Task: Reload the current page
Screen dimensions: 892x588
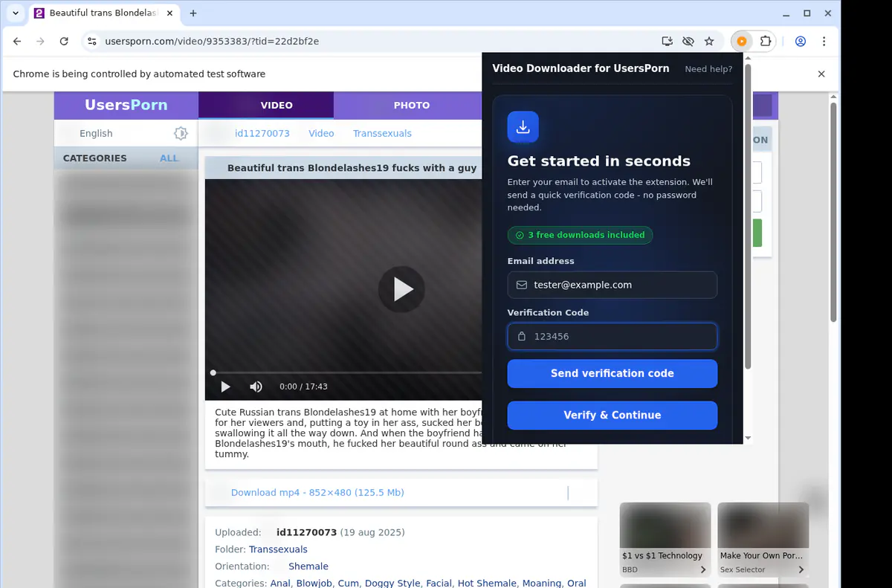Action: 64,42
